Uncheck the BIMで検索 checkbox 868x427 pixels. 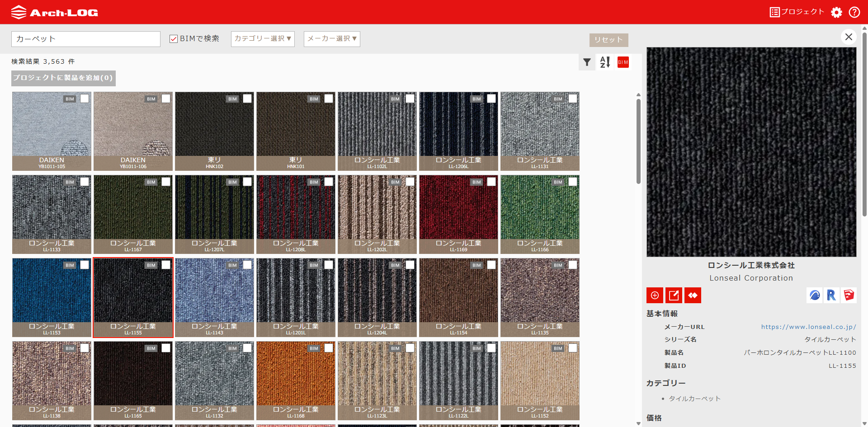point(174,39)
